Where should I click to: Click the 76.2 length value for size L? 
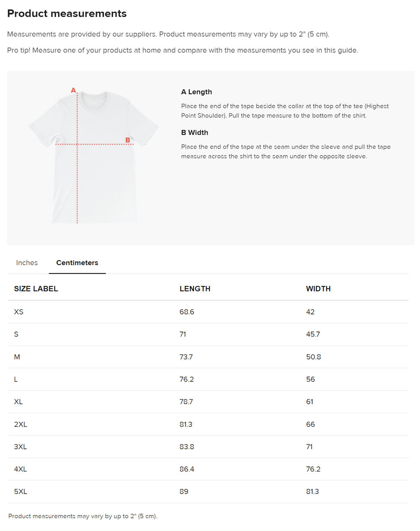coord(187,380)
